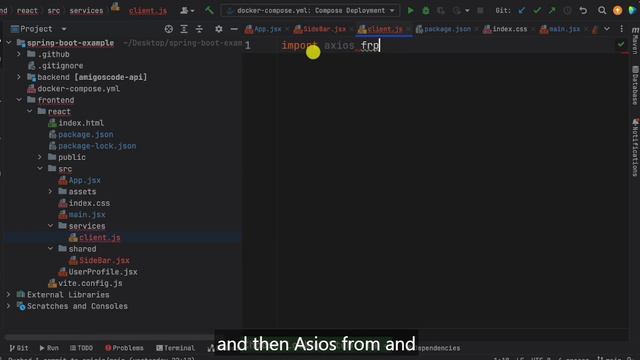The width and height of the screenshot is (640, 360).
Task: Push commits with Git green arrow
Action: click(552, 10)
